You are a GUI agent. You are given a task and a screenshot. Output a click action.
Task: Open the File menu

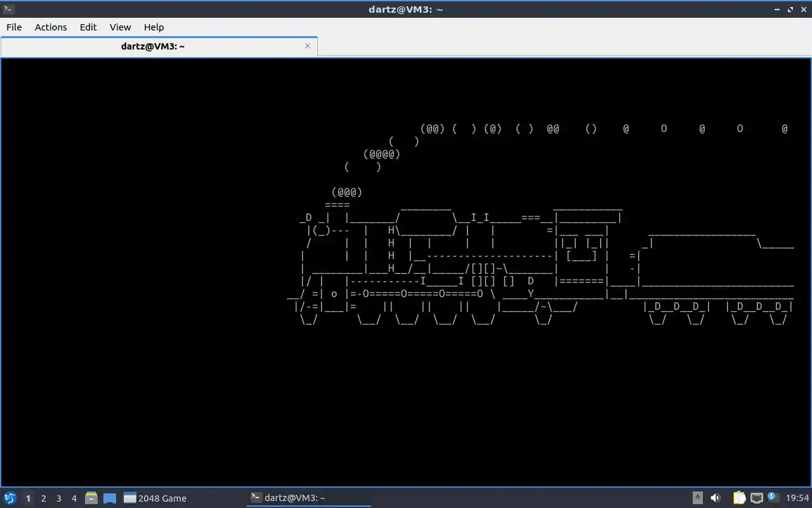(x=14, y=27)
